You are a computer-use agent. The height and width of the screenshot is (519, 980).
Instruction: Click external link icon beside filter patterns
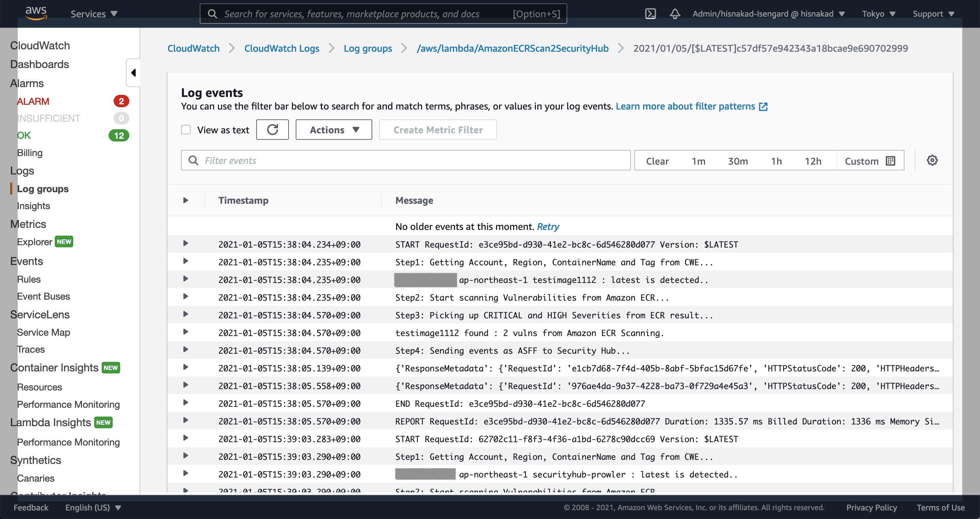click(x=763, y=106)
